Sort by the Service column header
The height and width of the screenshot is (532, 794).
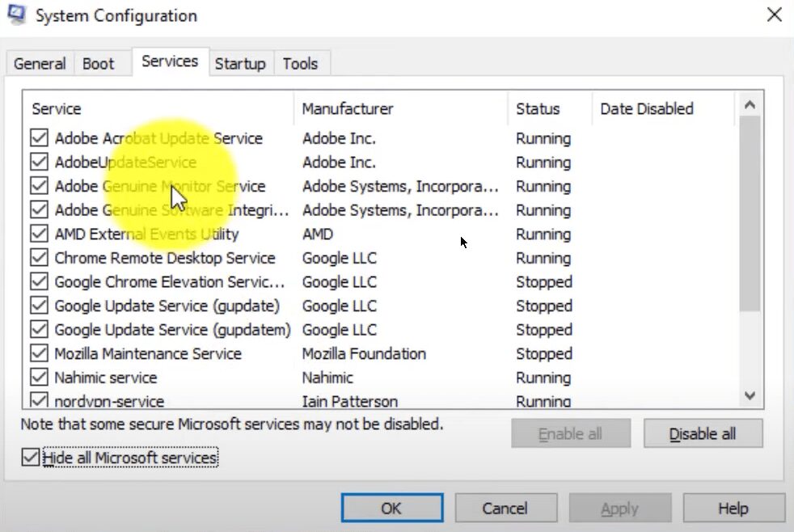158,108
